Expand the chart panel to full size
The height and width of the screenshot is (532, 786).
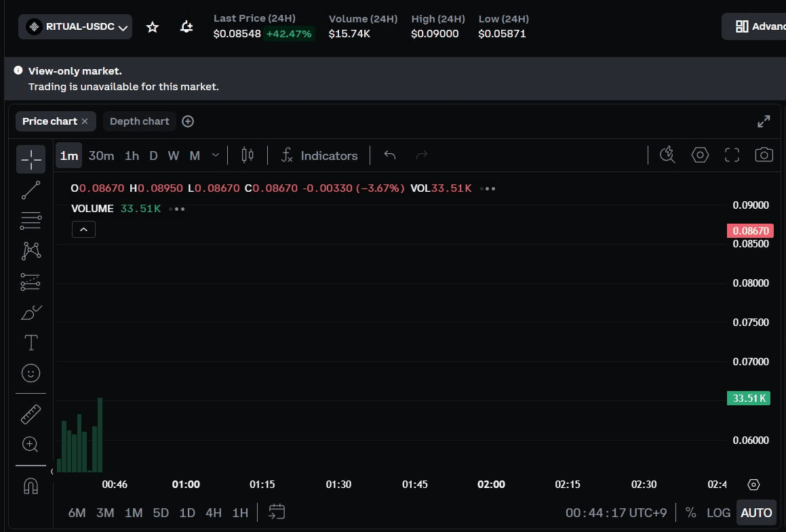coord(764,121)
